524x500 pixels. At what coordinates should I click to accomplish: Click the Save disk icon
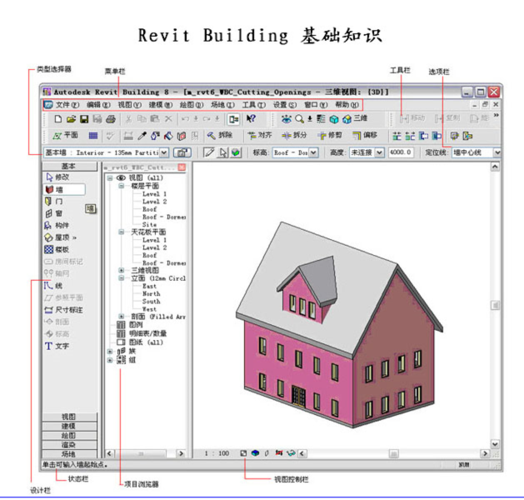[x=84, y=119]
